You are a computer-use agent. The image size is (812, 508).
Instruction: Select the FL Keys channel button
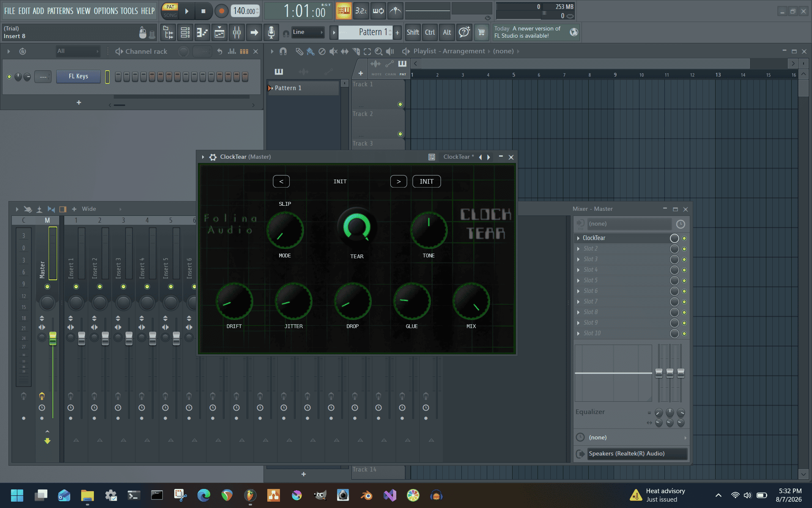click(78, 77)
